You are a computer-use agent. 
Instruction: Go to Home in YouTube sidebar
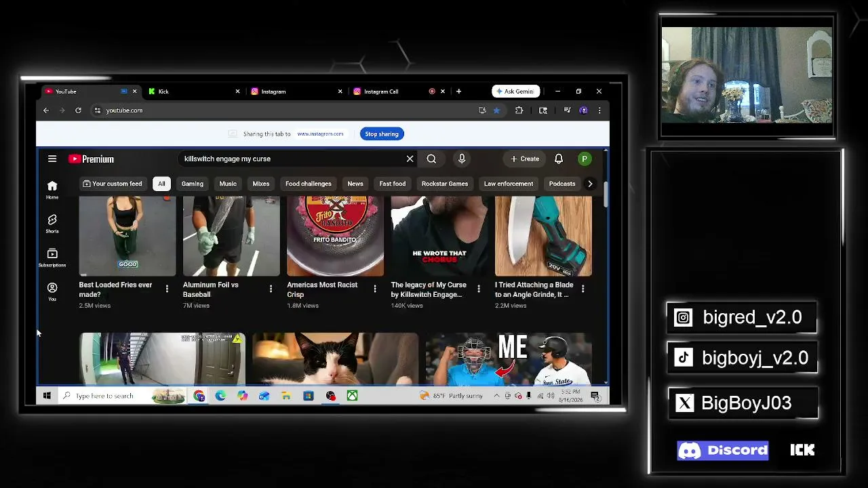click(52, 190)
